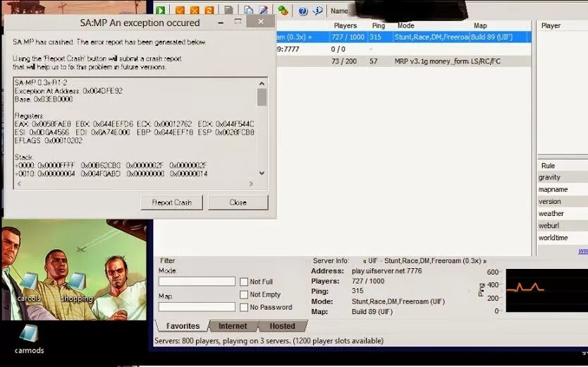This screenshot has width=588, height=367.
Task: Select the server row with 0 / 0 players
Action: click(x=404, y=49)
